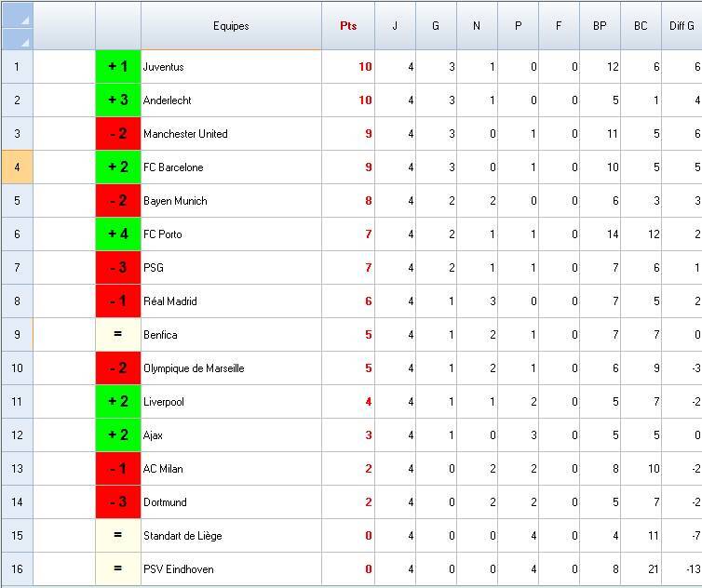Click the points value for Bayen Munich
Image resolution: width=702 pixels, height=588 pixels.
[348, 201]
